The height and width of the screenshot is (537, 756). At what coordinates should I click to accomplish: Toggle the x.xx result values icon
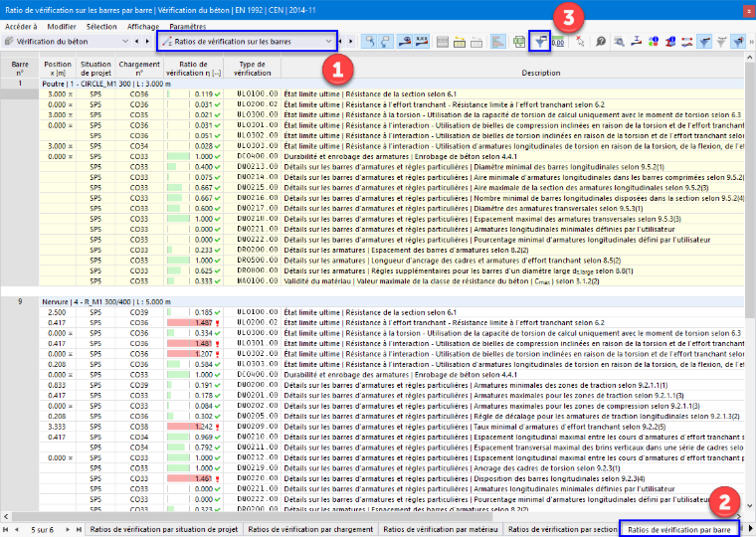coord(422,42)
